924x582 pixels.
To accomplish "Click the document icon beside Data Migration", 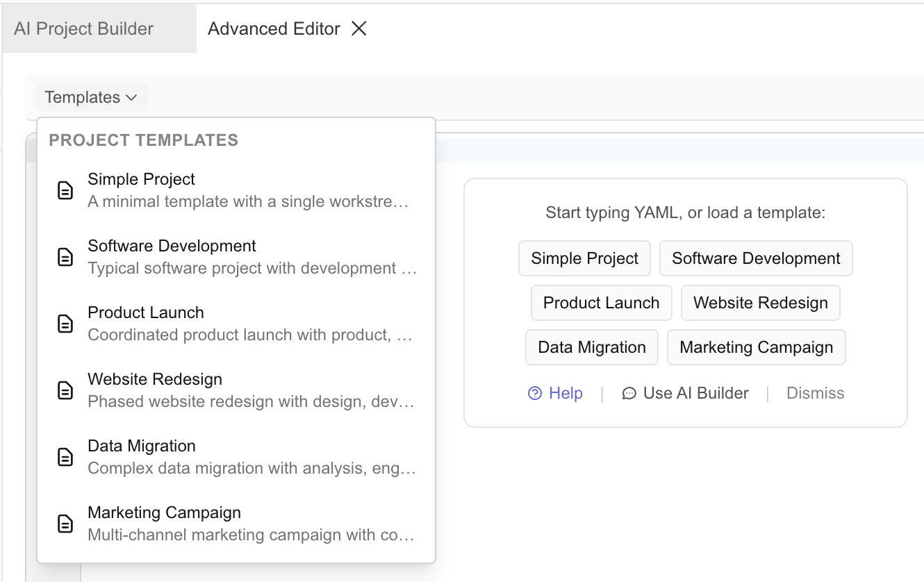I will [x=65, y=456].
